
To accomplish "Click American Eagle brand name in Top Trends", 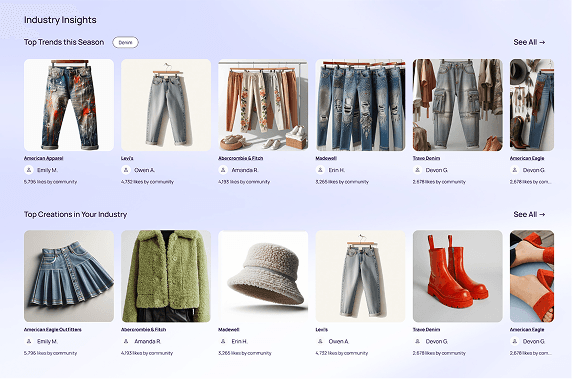I will point(527,158).
